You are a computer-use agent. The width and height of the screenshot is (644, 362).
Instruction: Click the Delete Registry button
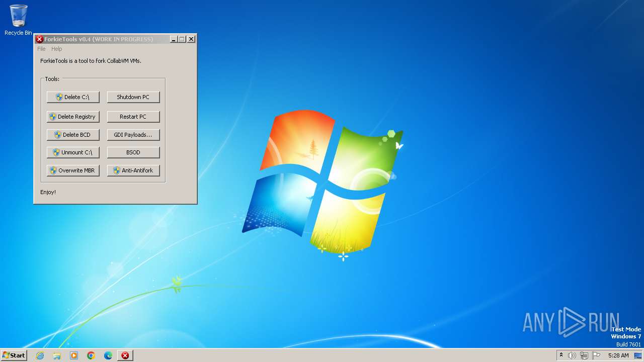click(x=73, y=117)
